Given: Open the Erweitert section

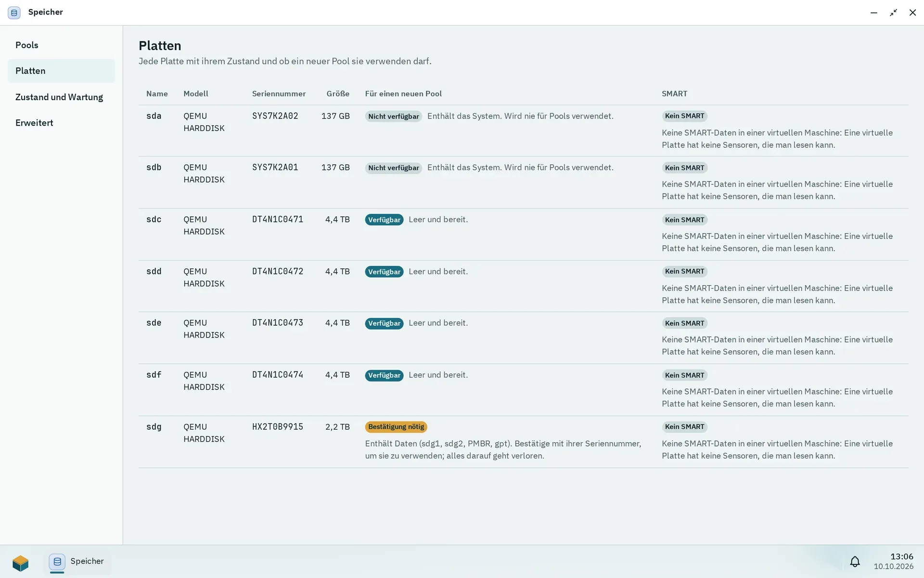Looking at the screenshot, I should tap(61, 123).
